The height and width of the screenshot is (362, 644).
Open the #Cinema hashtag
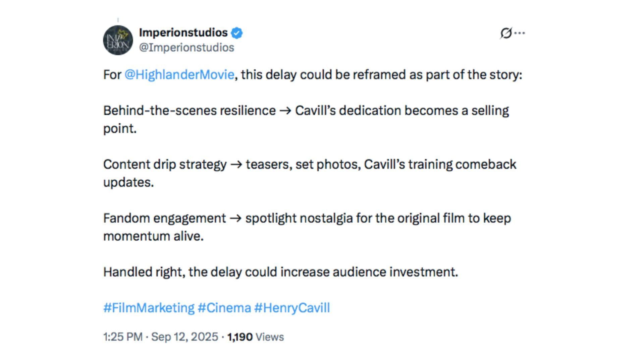pos(224,308)
